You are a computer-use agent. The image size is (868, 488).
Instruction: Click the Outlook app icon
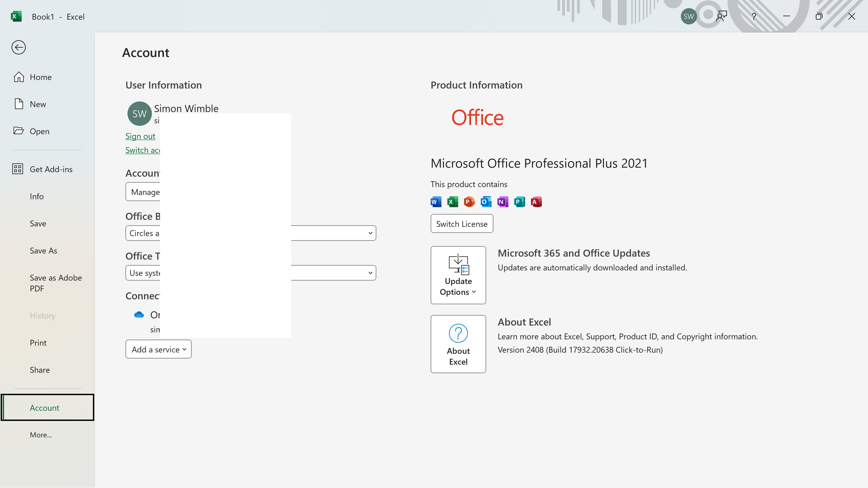point(486,202)
